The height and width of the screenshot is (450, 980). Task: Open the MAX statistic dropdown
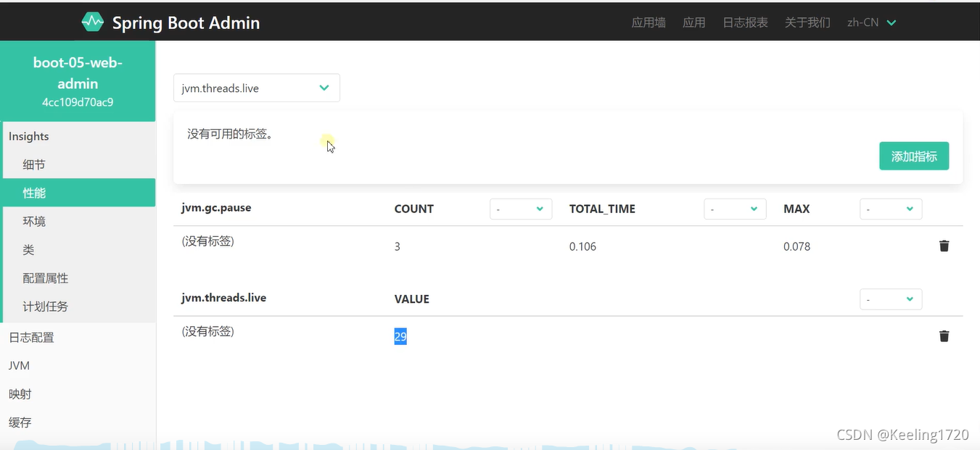pos(891,209)
